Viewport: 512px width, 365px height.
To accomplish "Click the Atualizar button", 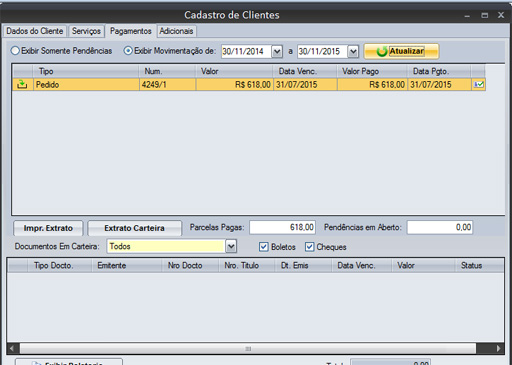I will (x=401, y=51).
